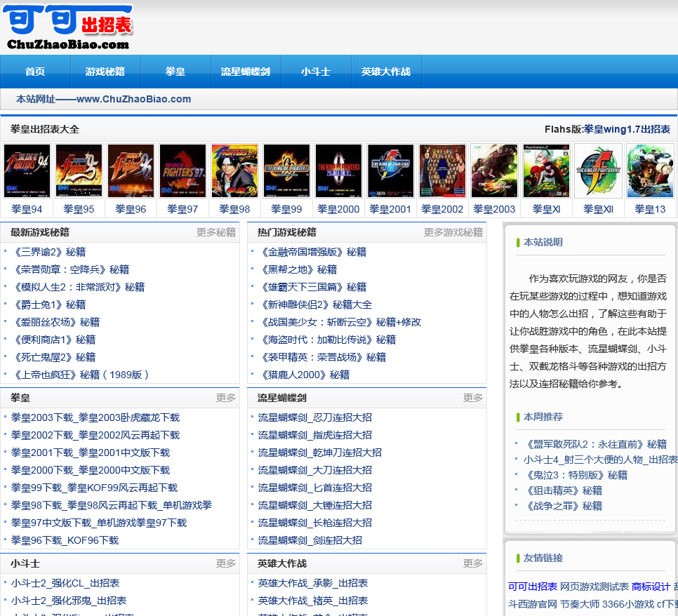Open the 拳皇98 cover thumbnail
Image resolution: width=678 pixels, height=616 pixels.
pos(235,171)
